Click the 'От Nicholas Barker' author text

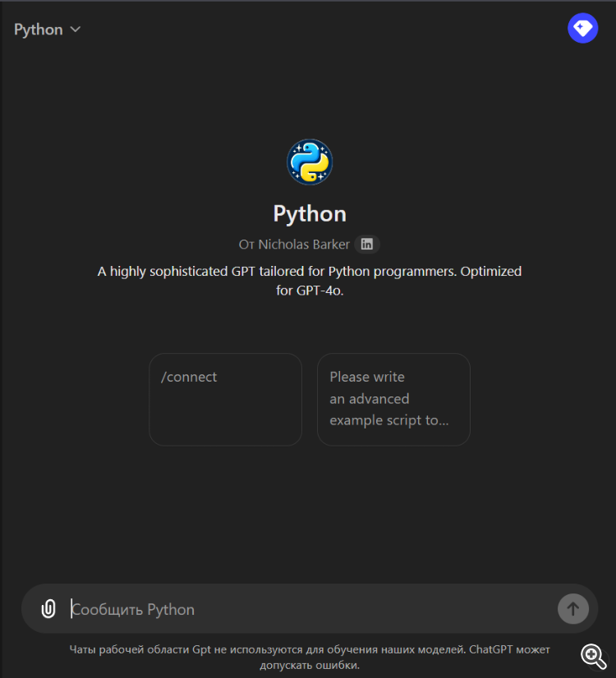(294, 245)
